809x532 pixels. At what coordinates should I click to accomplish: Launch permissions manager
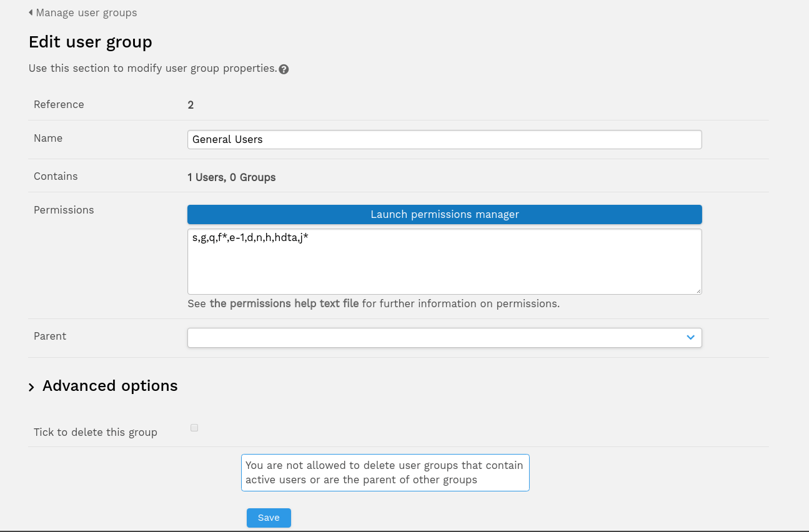(444, 214)
